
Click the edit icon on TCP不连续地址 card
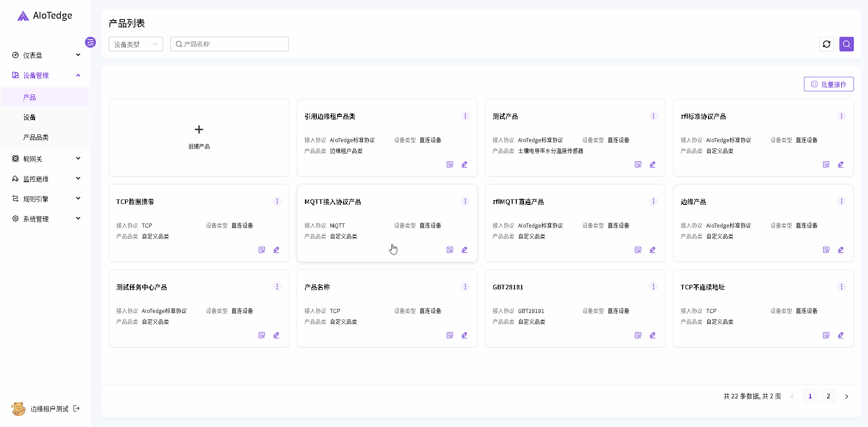coord(840,335)
